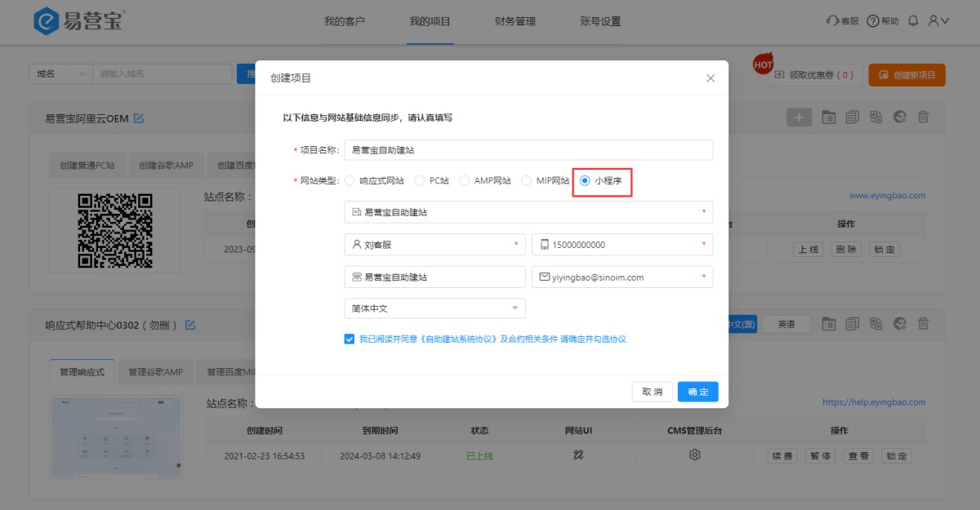Select the 响应式网站 radio button
The image size is (980, 510).
tap(350, 181)
